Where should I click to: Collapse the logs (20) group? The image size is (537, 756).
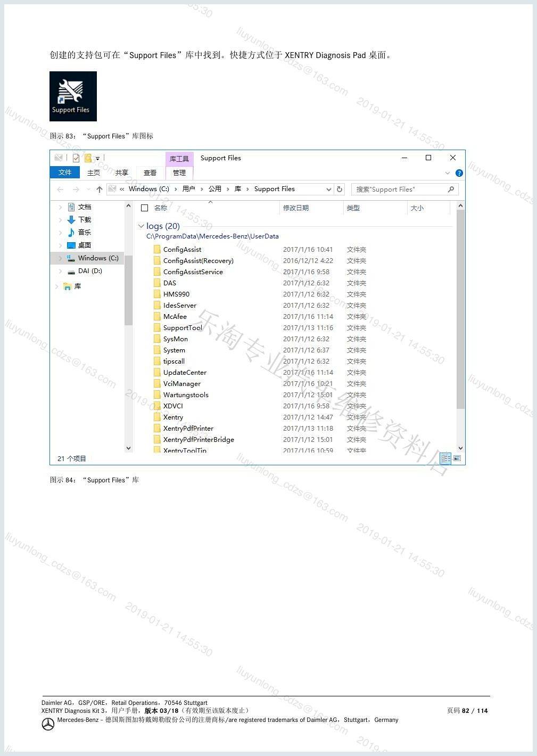(x=141, y=226)
